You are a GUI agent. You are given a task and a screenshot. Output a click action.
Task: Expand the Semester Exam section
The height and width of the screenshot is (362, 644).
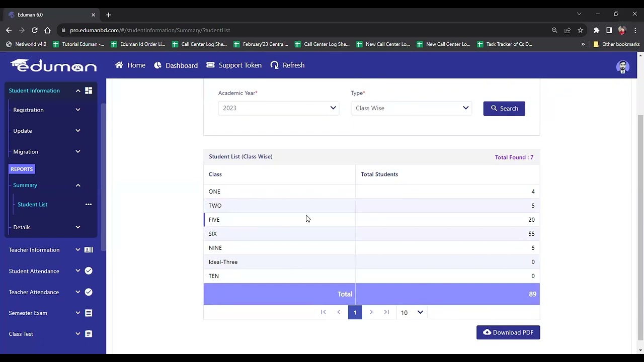tap(78, 313)
